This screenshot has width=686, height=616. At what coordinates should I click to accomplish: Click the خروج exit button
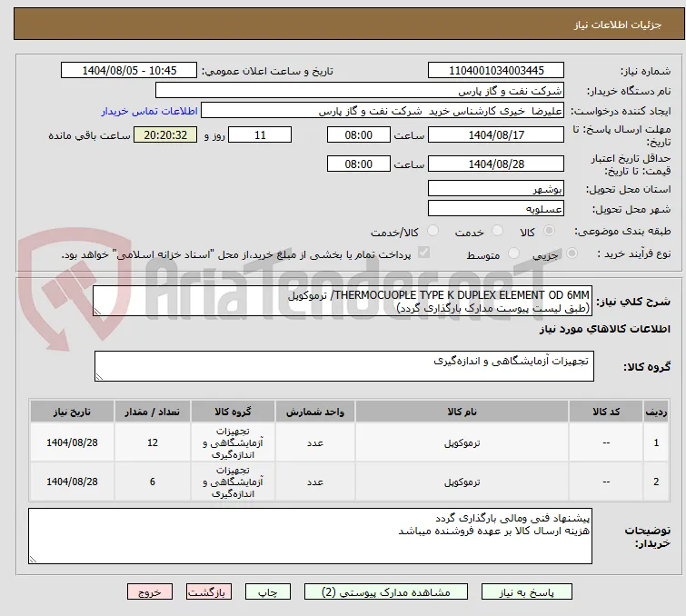coord(150,592)
